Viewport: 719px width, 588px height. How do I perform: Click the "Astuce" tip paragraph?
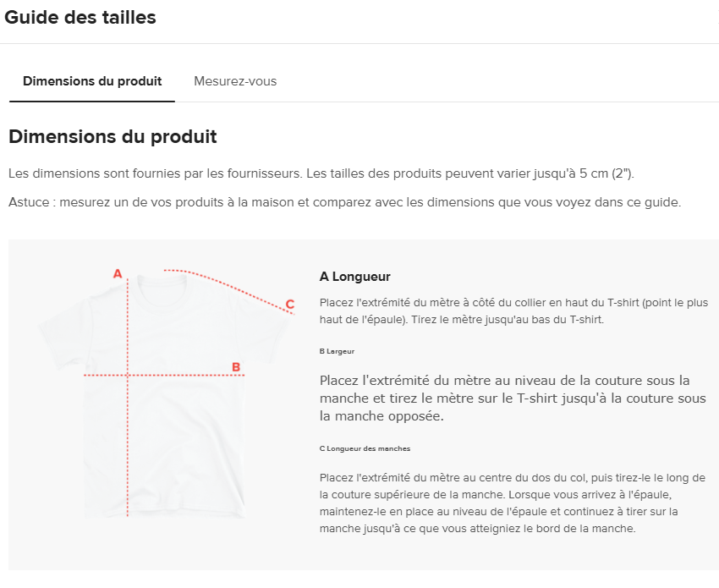[344, 202]
